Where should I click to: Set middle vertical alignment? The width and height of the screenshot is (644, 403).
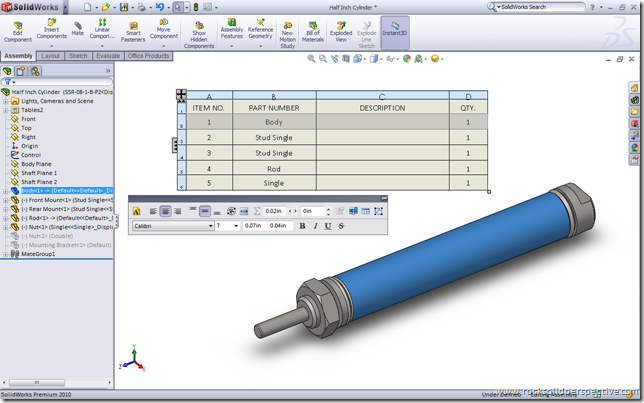(205, 211)
